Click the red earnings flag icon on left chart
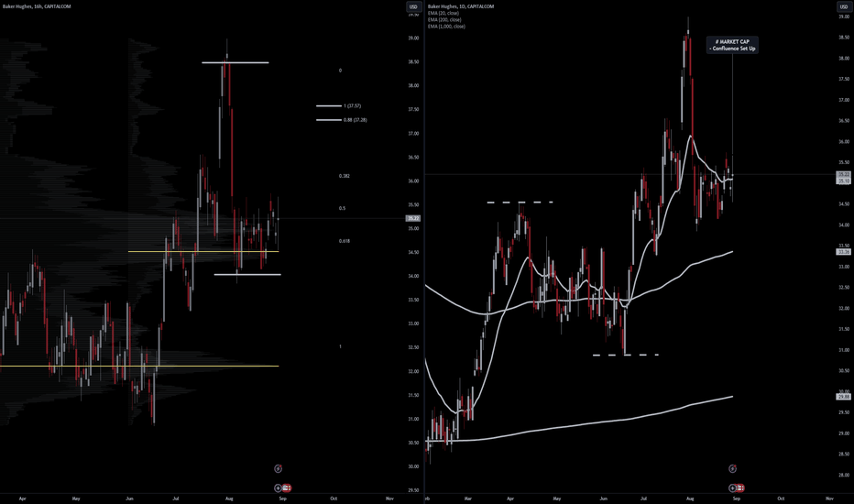Image resolution: width=854 pixels, height=504 pixels. coord(287,488)
